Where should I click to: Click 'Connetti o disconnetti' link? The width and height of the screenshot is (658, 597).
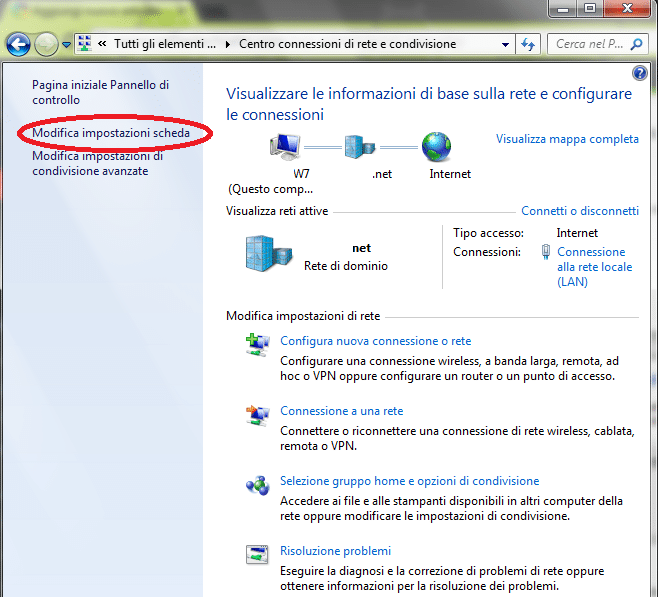tap(580, 211)
